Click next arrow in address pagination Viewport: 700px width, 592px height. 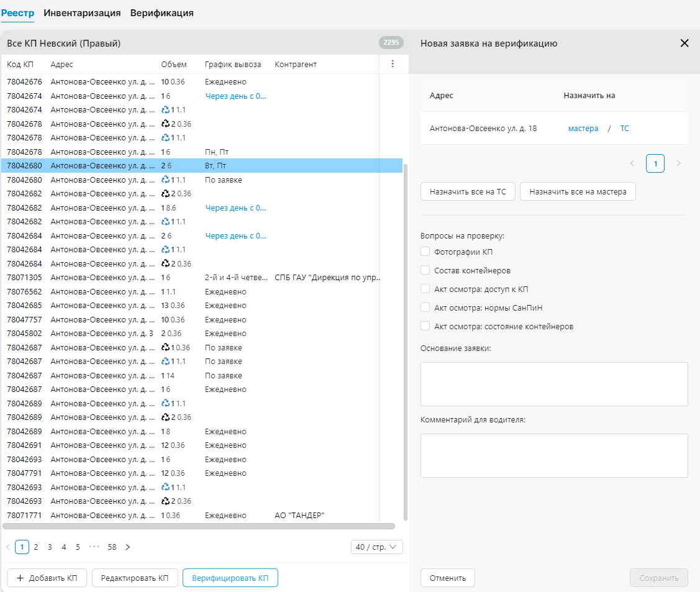(x=678, y=163)
